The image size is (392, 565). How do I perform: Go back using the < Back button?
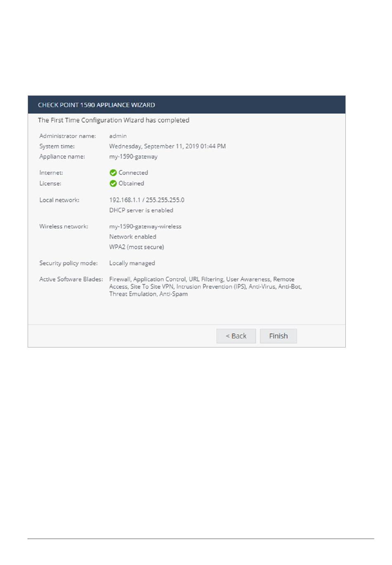coord(236,336)
